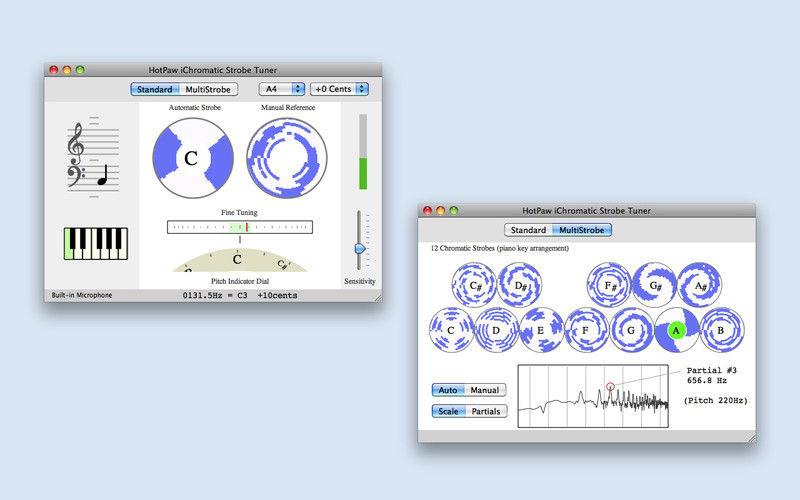800x500 pixels.
Task: Click the G# strobe disc
Action: [655, 285]
